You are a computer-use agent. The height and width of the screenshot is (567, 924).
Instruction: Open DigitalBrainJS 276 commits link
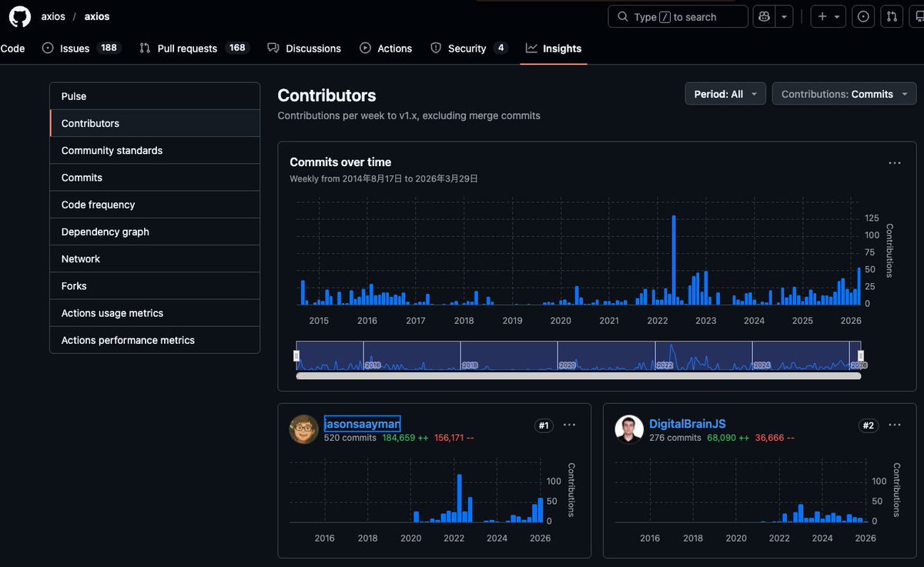tap(675, 438)
